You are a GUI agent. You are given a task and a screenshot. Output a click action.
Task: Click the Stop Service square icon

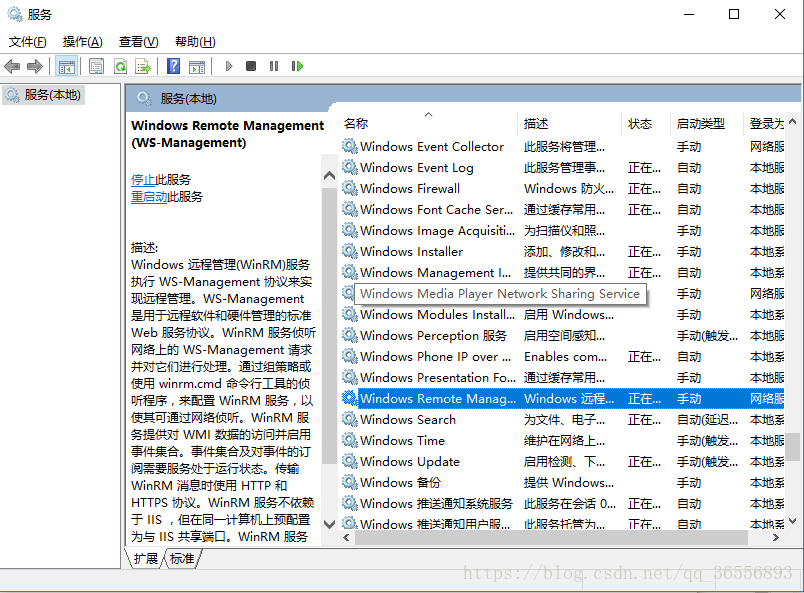(x=251, y=66)
